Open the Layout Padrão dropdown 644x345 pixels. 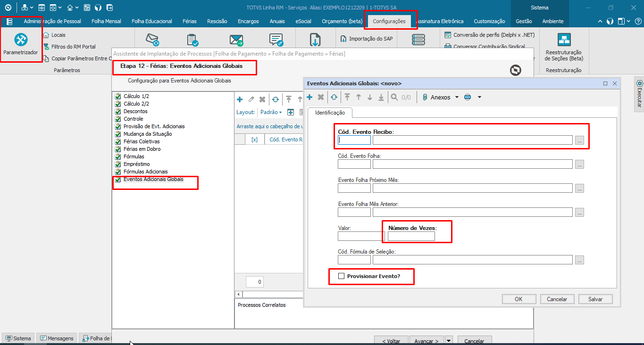point(271,112)
